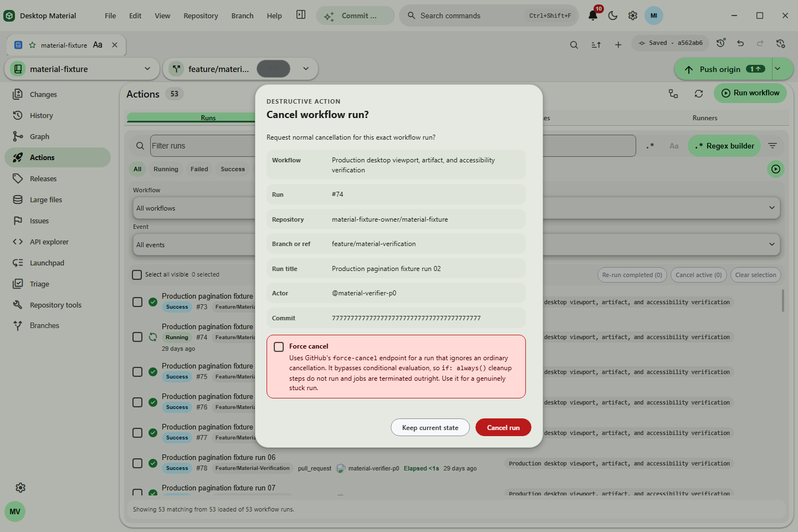Open the Branch menu
The width and height of the screenshot is (798, 532).
242,16
